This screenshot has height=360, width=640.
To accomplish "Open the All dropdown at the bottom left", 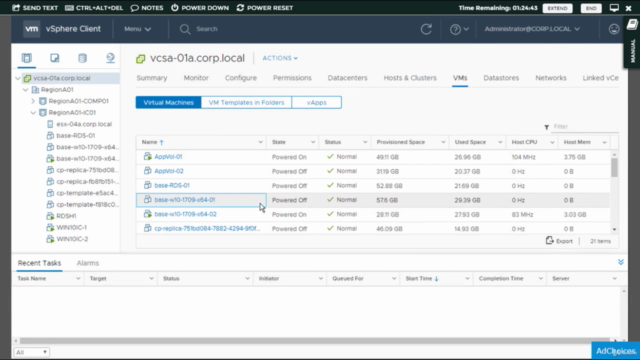I will pyautogui.click(x=32, y=352).
